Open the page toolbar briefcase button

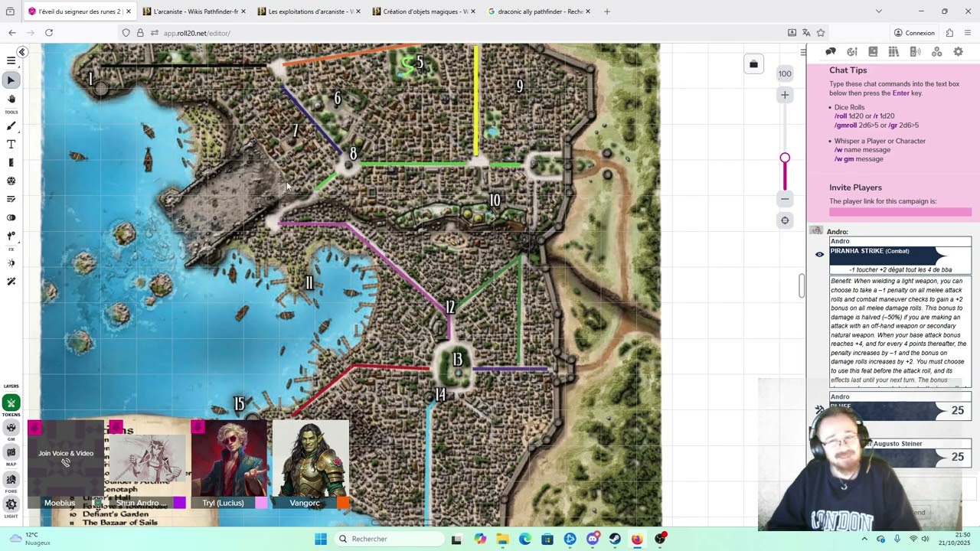(x=753, y=64)
